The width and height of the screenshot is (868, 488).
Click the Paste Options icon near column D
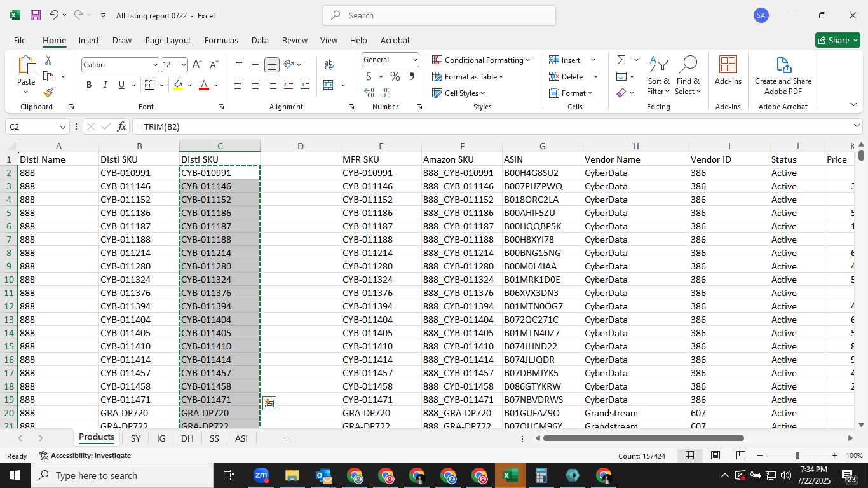point(269,403)
